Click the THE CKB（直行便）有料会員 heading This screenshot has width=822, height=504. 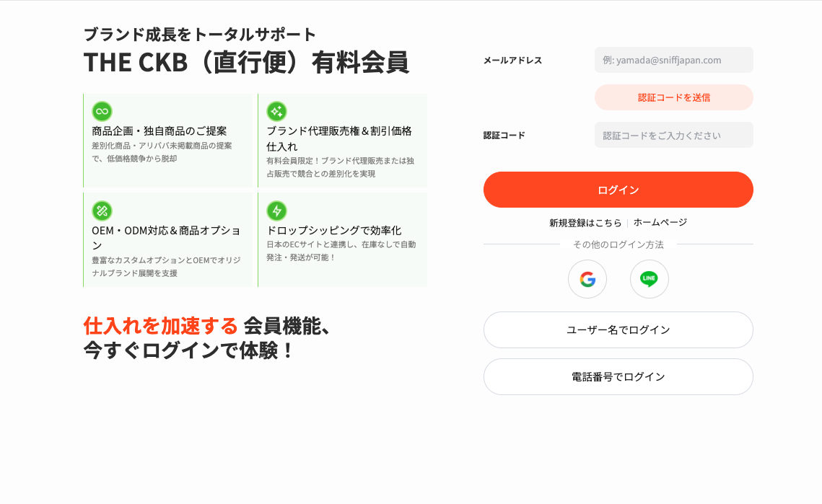246,63
